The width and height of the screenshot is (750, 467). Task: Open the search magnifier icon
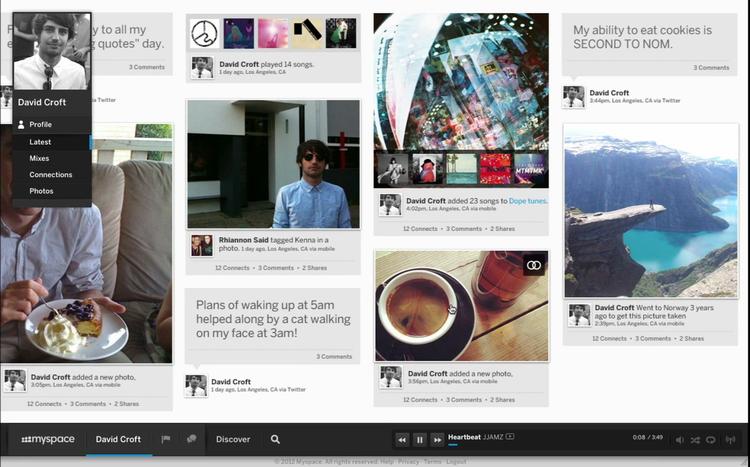click(x=275, y=439)
